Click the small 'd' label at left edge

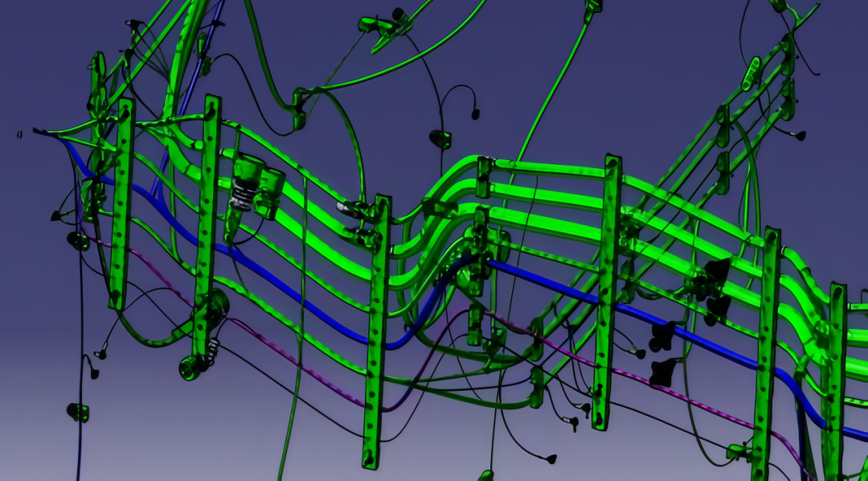(x=19, y=134)
